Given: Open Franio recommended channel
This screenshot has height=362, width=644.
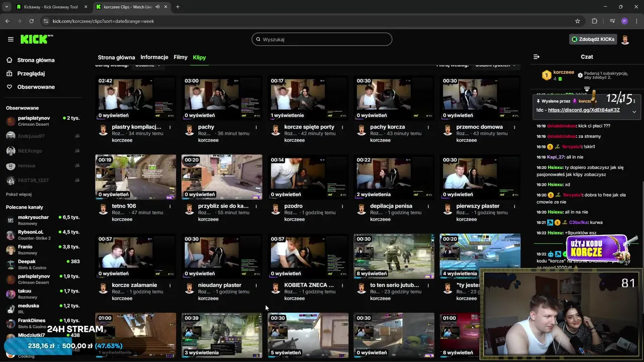Looking at the screenshot, I should [x=43, y=249].
